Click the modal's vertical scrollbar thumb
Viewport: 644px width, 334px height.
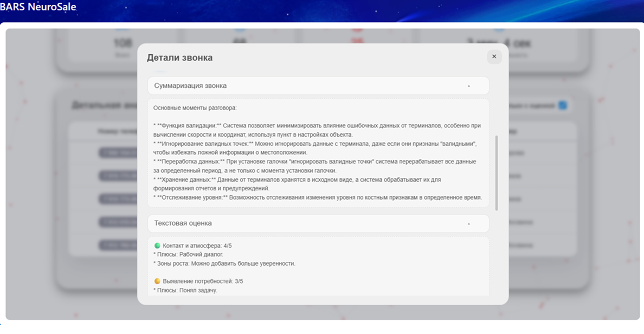[496, 173]
